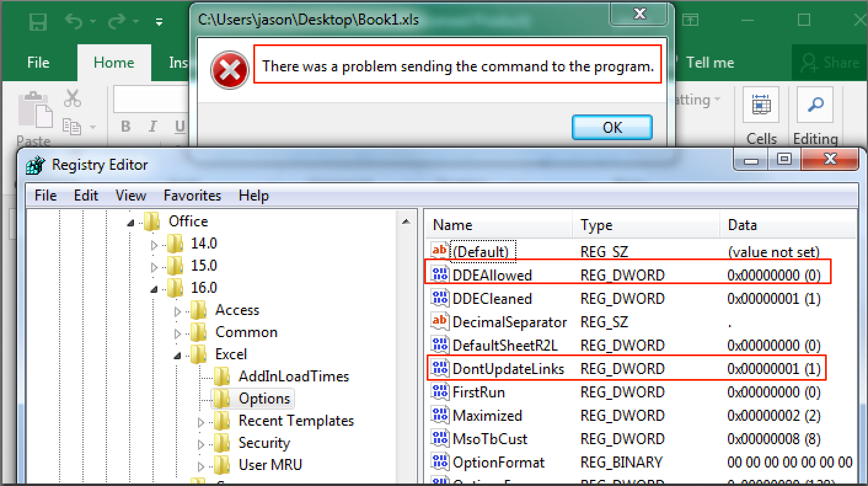Expand the Access registry key
The width and height of the screenshot is (868, 486).
tap(178, 311)
